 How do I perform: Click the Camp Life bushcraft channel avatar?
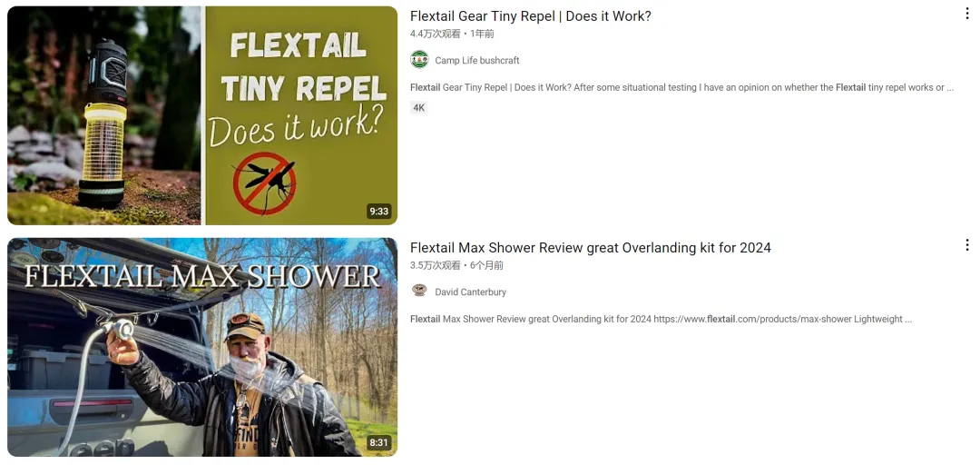pyautogui.click(x=419, y=60)
